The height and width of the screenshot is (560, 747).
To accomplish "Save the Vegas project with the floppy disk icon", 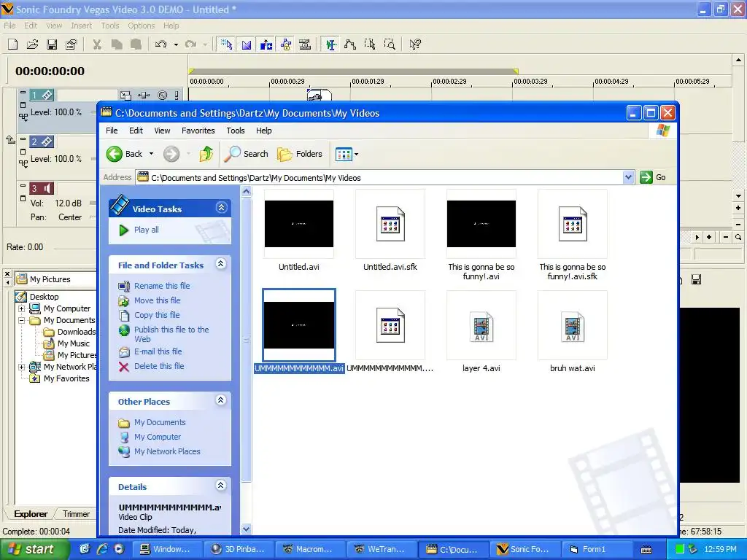I will coord(52,44).
